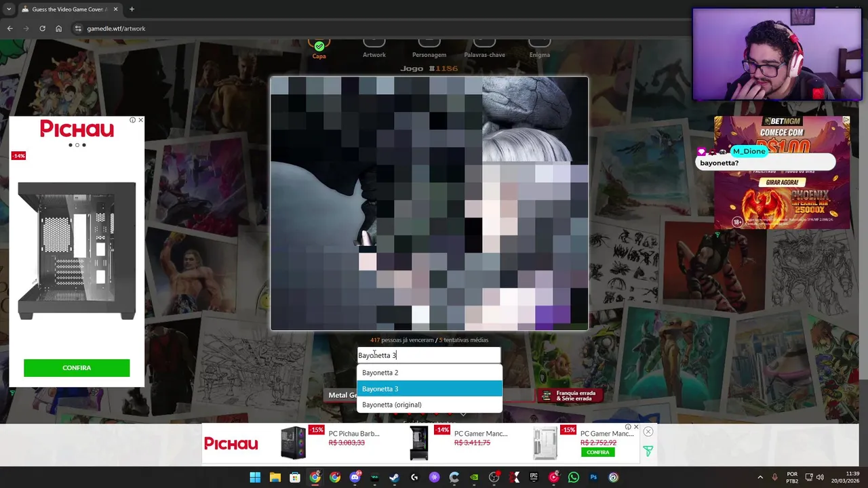
Task: Reload the gamedle page
Action: (42, 28)
